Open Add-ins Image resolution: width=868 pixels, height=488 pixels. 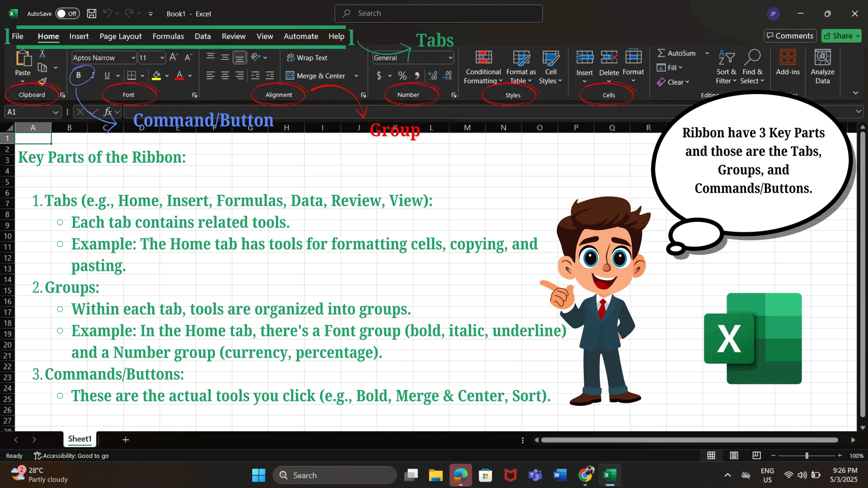pyautogui.click(x=788, y=63)
